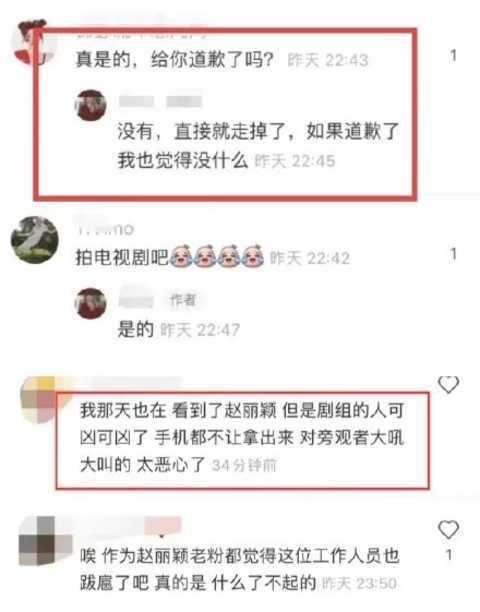This screenshot has width=480, height=612.
Task: Tap the like count 1 under bottom heart
Action: 449,554
